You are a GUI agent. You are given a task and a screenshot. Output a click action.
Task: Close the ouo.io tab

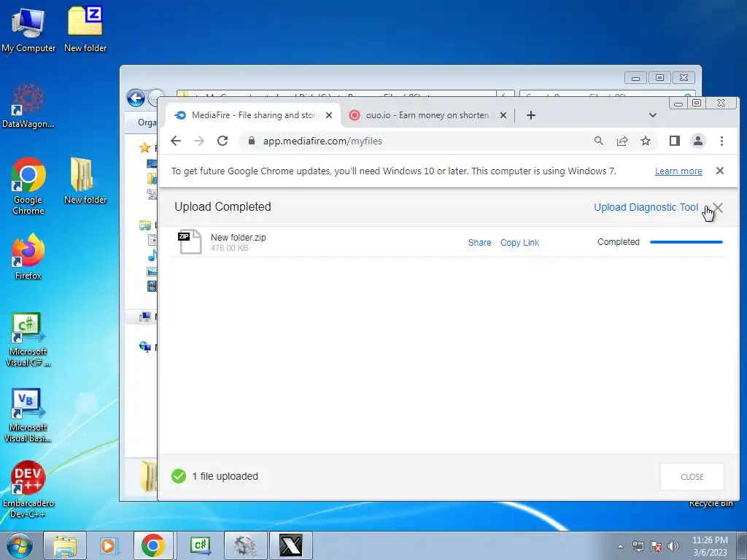503,115
